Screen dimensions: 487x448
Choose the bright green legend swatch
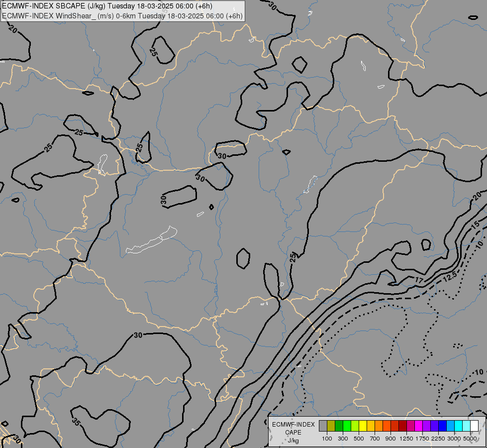coord(347,426)
